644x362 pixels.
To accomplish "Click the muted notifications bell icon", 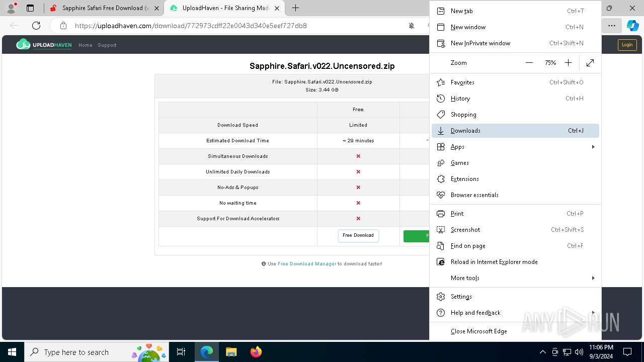I will click(x=412, y=26).
